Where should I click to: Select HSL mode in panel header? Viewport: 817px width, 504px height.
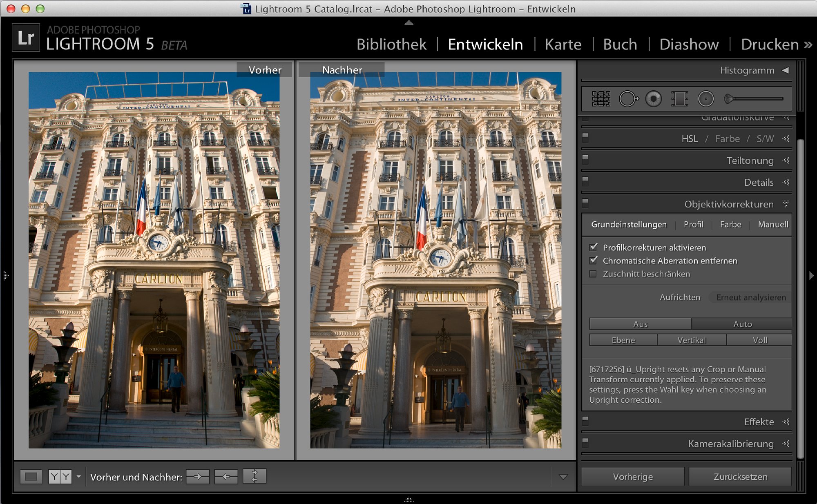(690, 138)
